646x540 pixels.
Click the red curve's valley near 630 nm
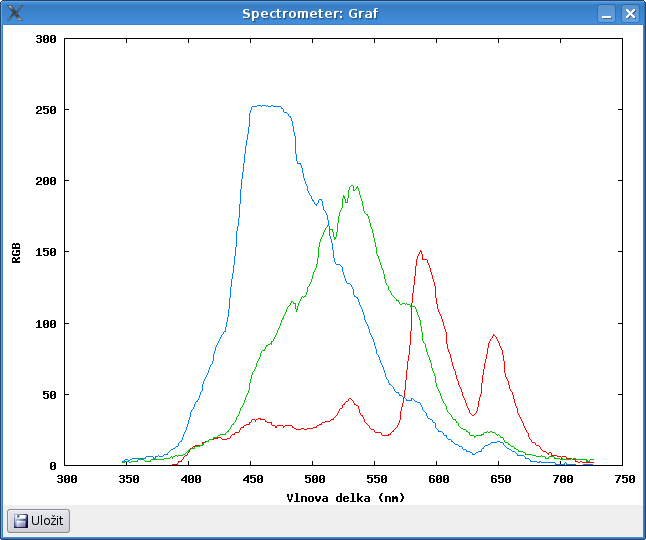pyautogui.click(x=473, y=414)
